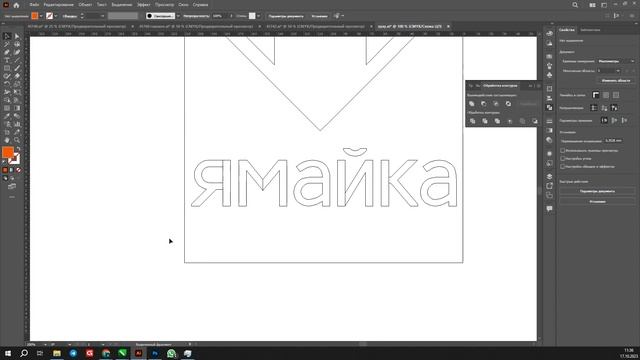640x360 pixels.
Task: Toggle the third checkbox in Properties settings
Action: (562, 167)
